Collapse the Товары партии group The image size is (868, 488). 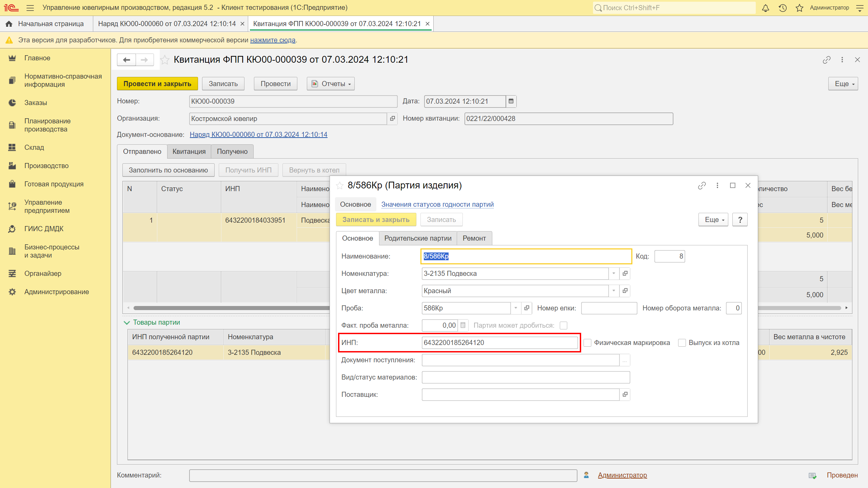click(x=127, y=323)
